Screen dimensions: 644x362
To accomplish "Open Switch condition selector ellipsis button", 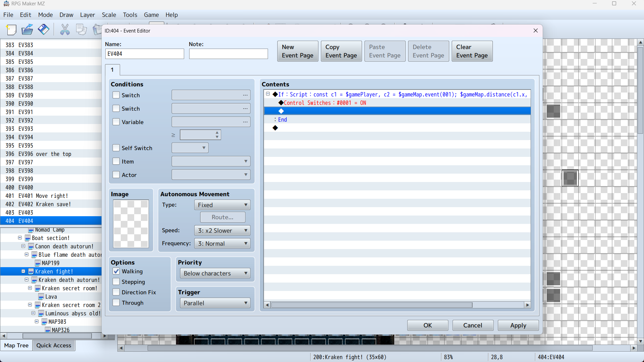I will [245, 95].
